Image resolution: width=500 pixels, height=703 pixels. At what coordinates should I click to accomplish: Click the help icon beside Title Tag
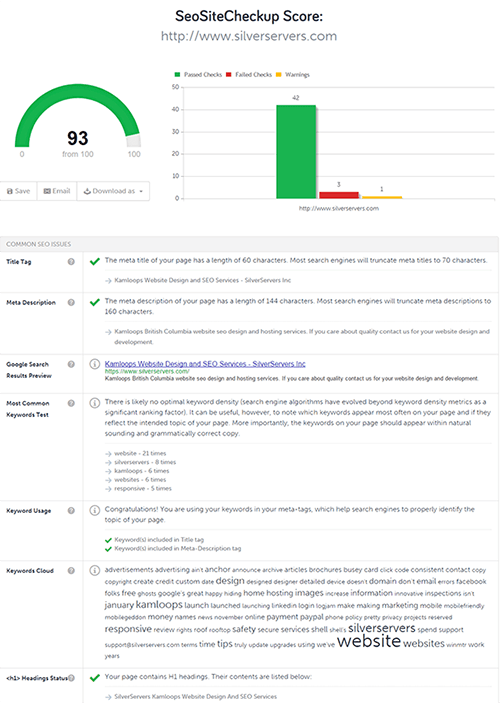pos(71,262)
